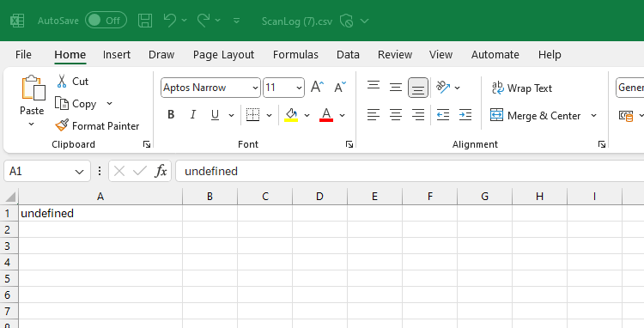644x328 pixels.
Task: Click the Center horizontal alignment icon
Action: [x=396, y=115]
